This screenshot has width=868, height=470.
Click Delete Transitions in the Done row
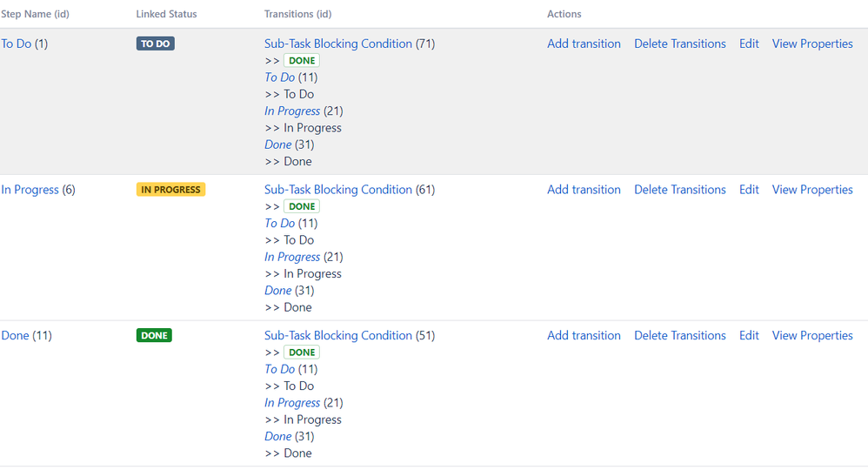click(680, 335)
